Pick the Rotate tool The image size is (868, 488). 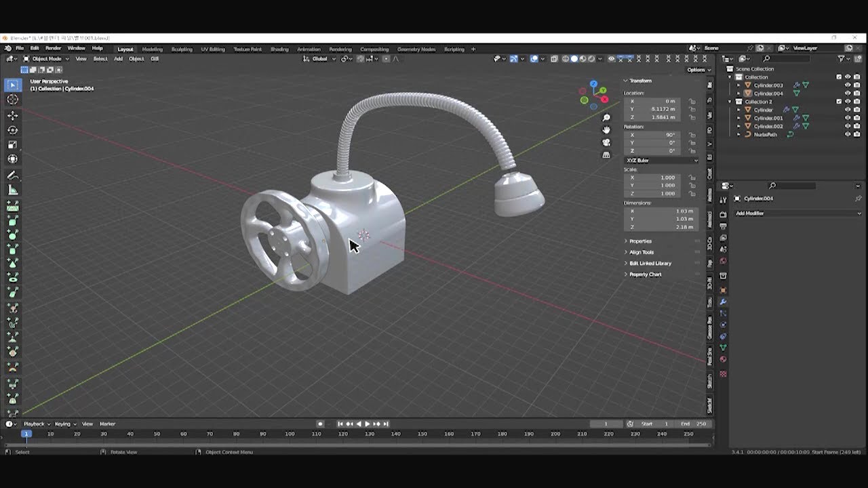pyautogui.click(x=12, y=130)
